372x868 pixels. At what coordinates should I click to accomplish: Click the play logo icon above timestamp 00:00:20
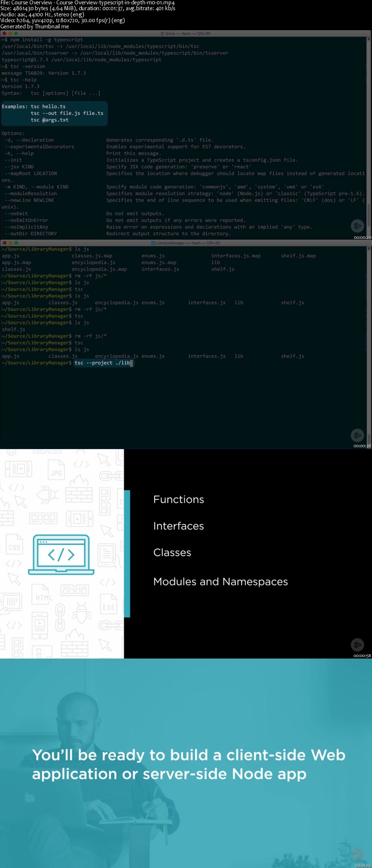coord(357,226)
